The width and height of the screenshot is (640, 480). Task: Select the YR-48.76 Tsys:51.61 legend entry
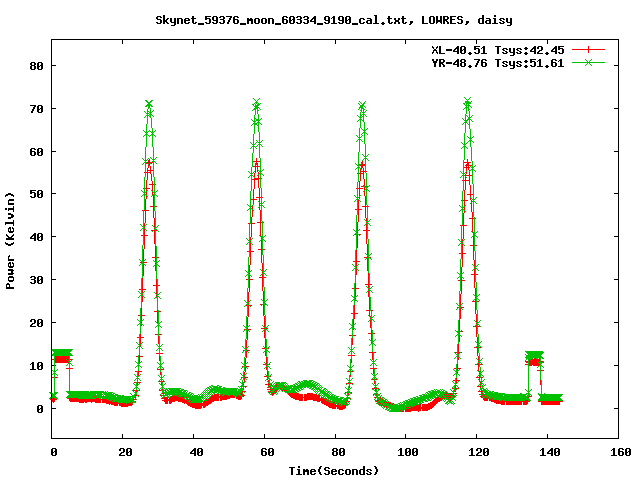coord(498,63)
